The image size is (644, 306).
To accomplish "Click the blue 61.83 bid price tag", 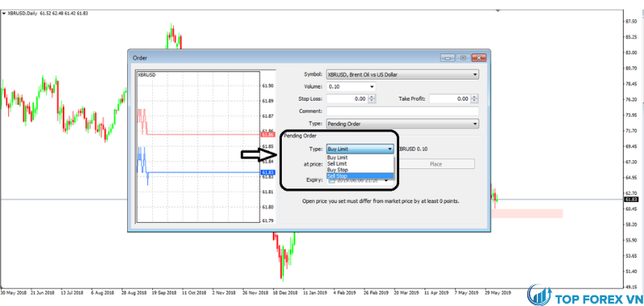I will pos(268,172).
